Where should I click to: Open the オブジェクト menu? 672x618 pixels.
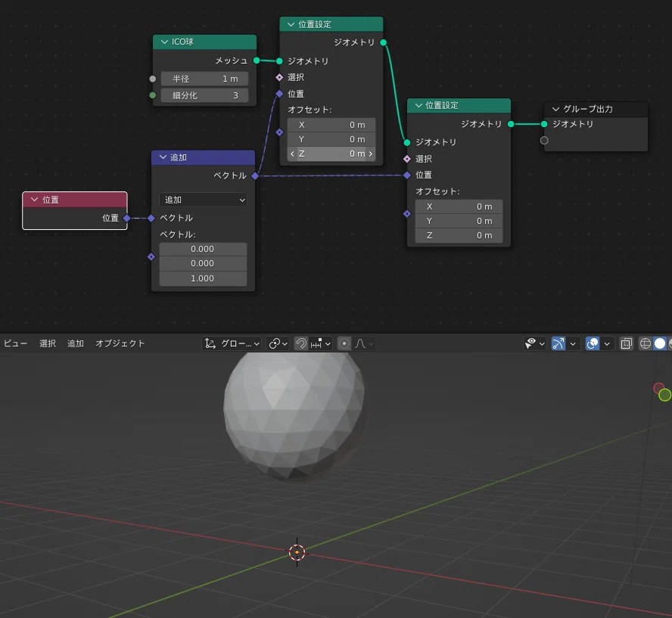coord(120,343)
